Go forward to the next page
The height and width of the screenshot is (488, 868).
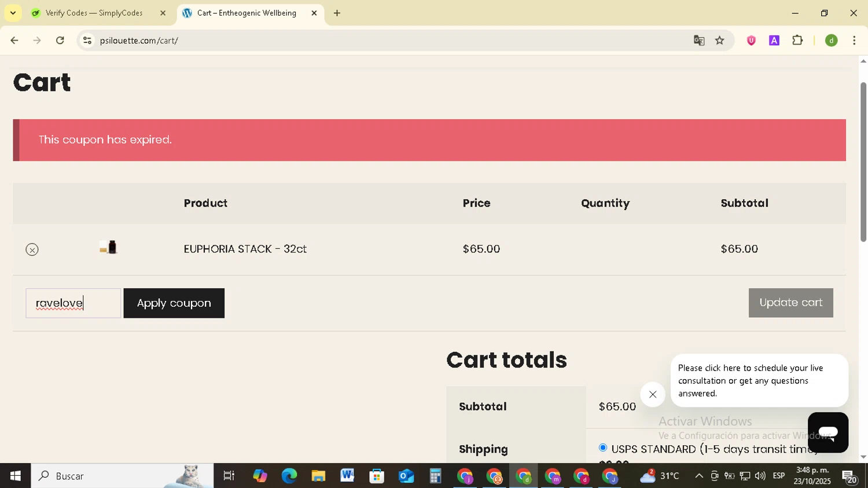[x=37, y=41]
